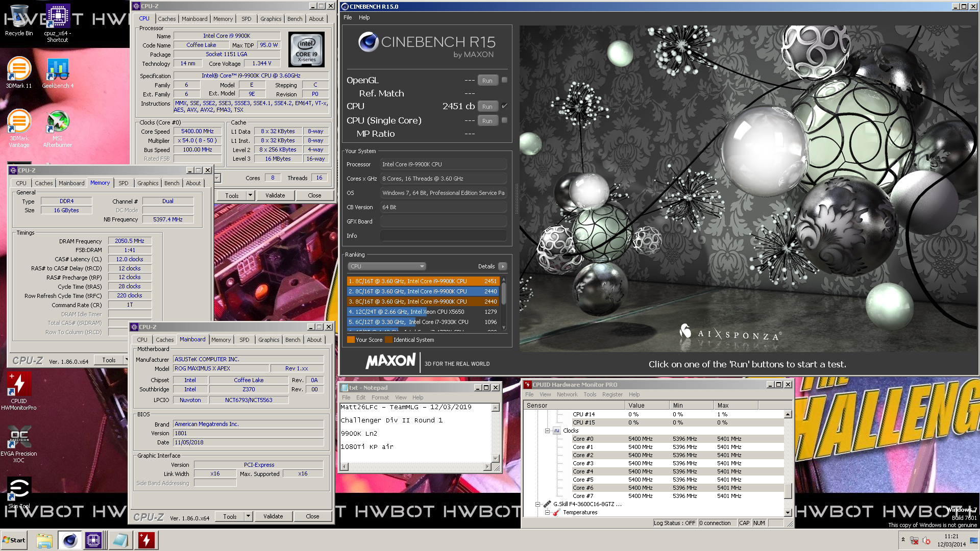The image size is (980, 551).
Task: Click the Notepad vertical scroll down arrow
Action: point(495,458)
